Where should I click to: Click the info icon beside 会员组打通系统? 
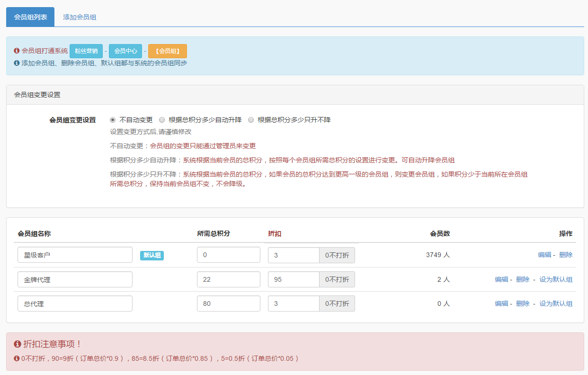pyautogui.click(x=17, y=51)
